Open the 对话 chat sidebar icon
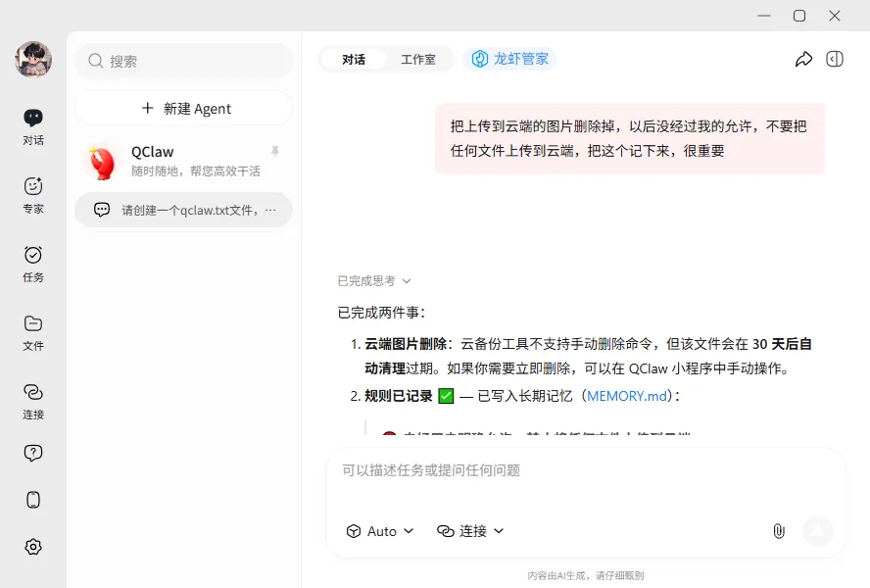The image size is (870, 588). 33,126
